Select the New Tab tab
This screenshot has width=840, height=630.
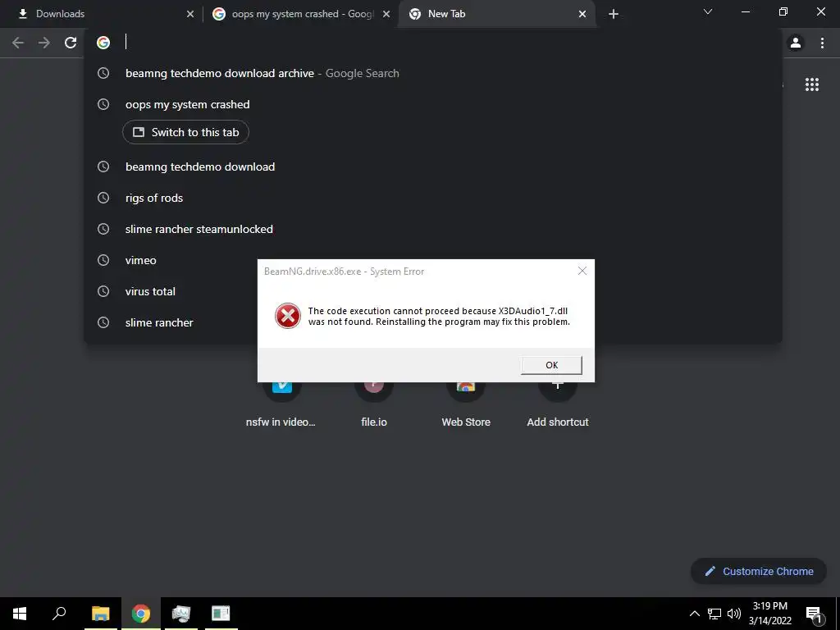(x=495, y=14)
